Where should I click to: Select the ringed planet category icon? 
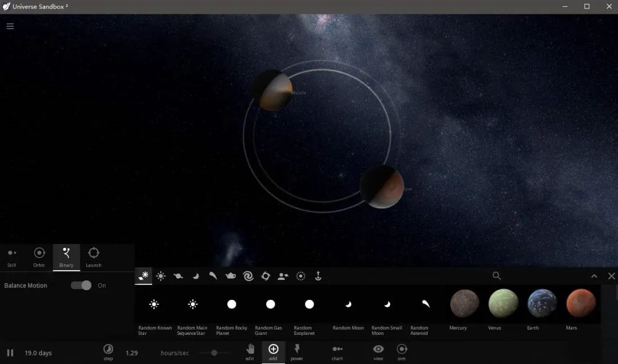(178, 276)
